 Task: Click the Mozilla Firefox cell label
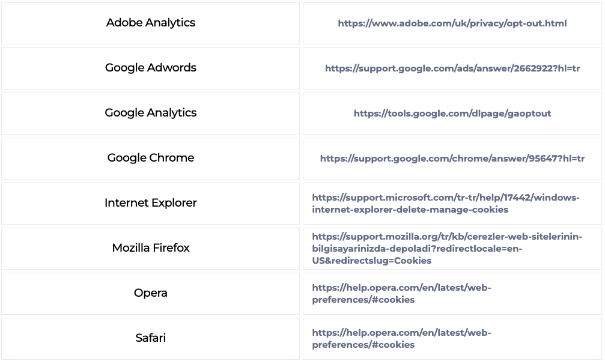click(150, 248)
